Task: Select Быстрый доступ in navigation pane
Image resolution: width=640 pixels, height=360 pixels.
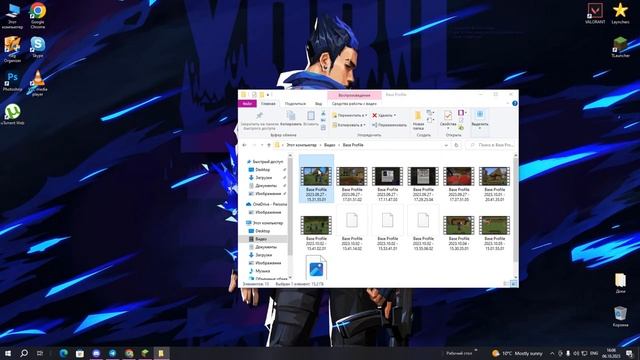Action: (x=268, y=162)
